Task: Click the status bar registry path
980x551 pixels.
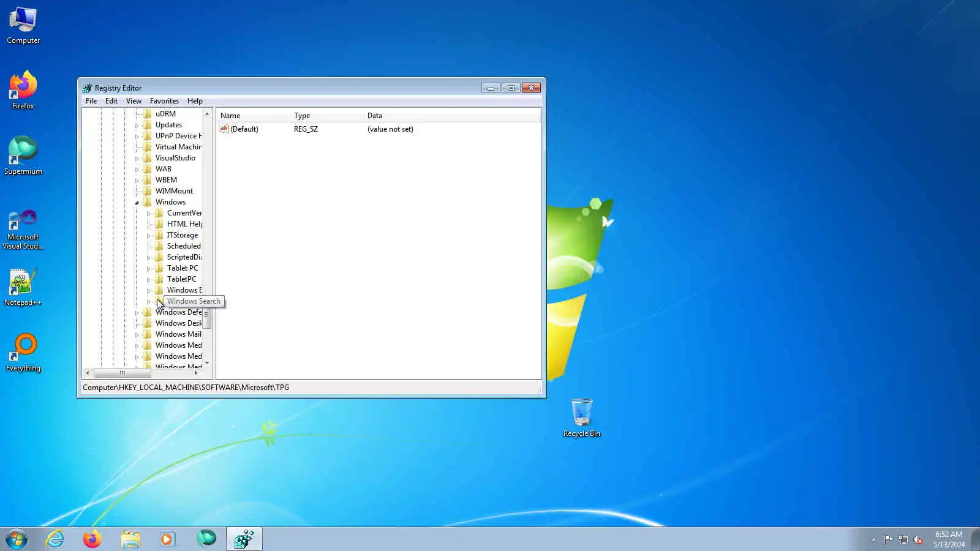Action: pos(186,388)
